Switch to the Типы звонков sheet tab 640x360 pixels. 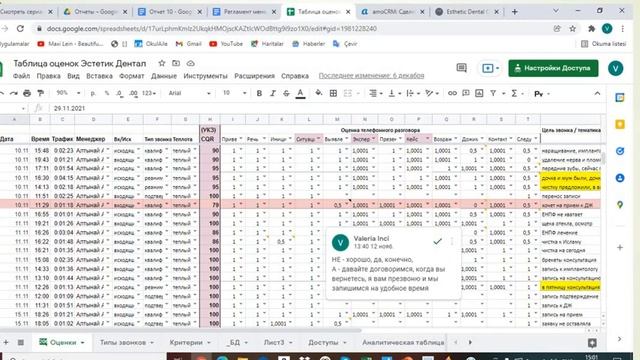pos(123,343)
